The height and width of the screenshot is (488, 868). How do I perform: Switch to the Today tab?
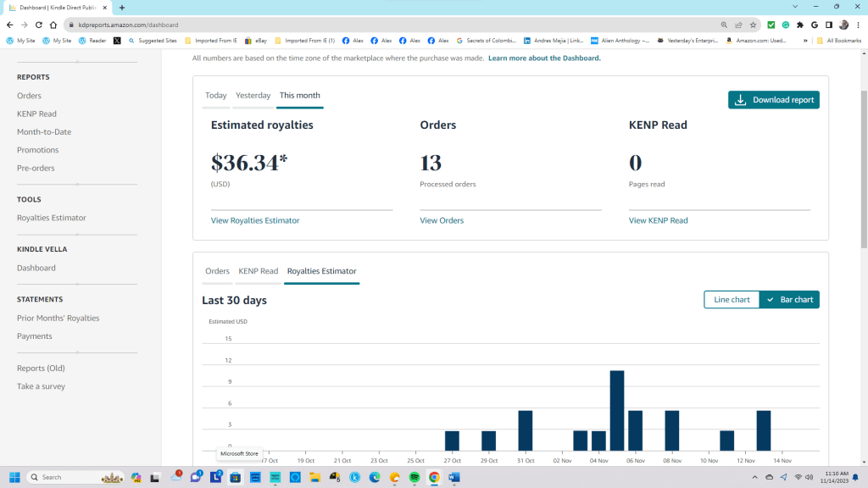[216, 96]
